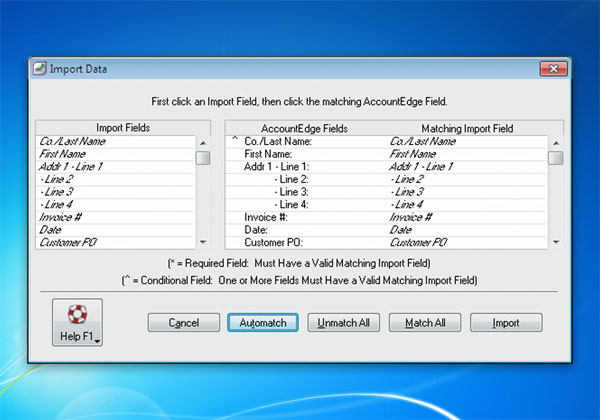This screenshot has height=420, width=600.
Task: Click the Invoice #: AccountEdge field
Action: 266,217
